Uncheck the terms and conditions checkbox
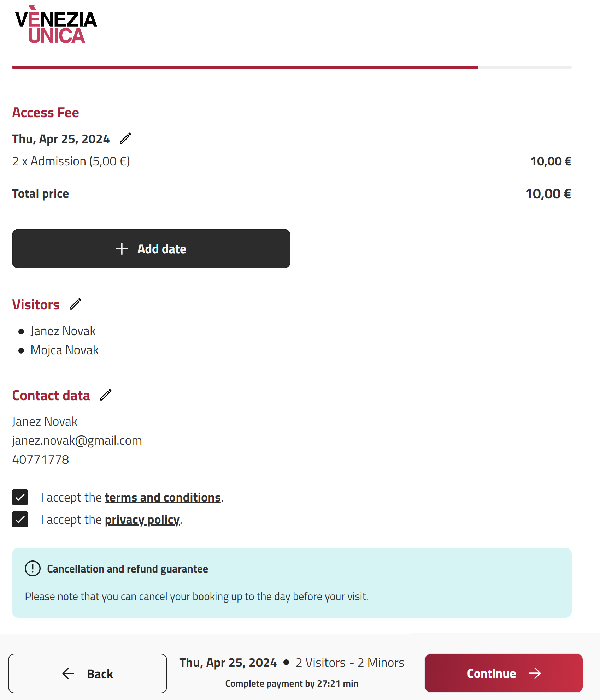The width and height of the screenshot is (600, 700). [x=20, y=497]
